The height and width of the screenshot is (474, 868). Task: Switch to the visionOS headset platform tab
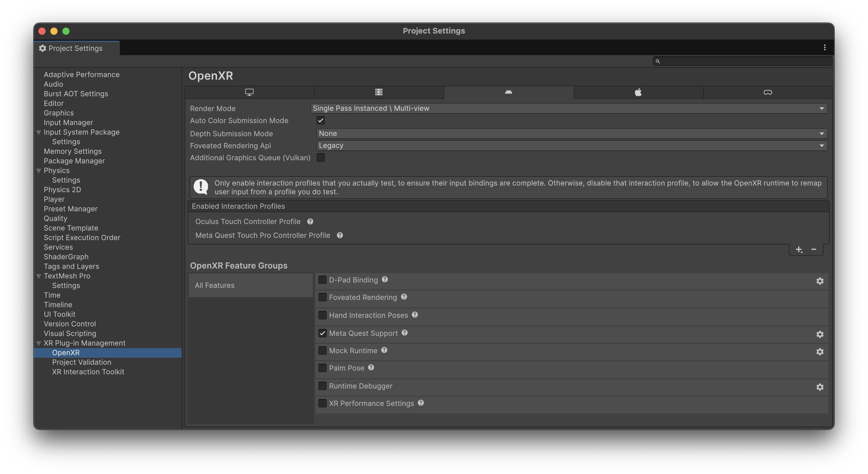(767, 92)
